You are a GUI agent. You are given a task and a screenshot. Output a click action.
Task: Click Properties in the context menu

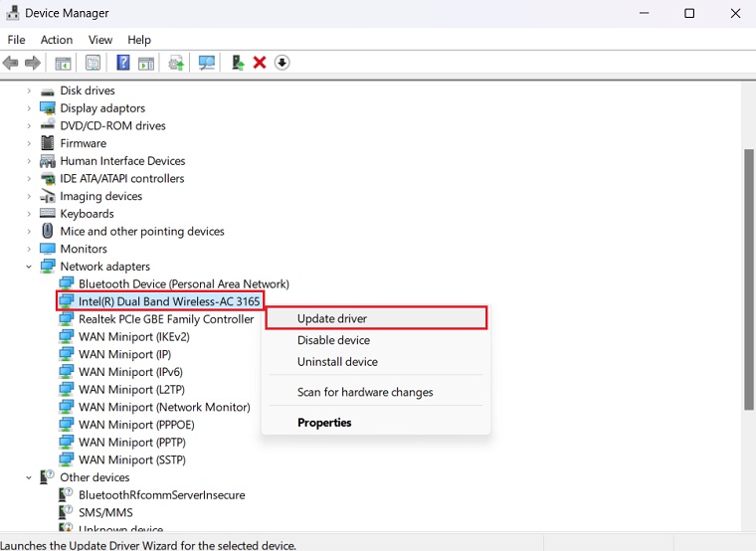(x=324, y=423)
